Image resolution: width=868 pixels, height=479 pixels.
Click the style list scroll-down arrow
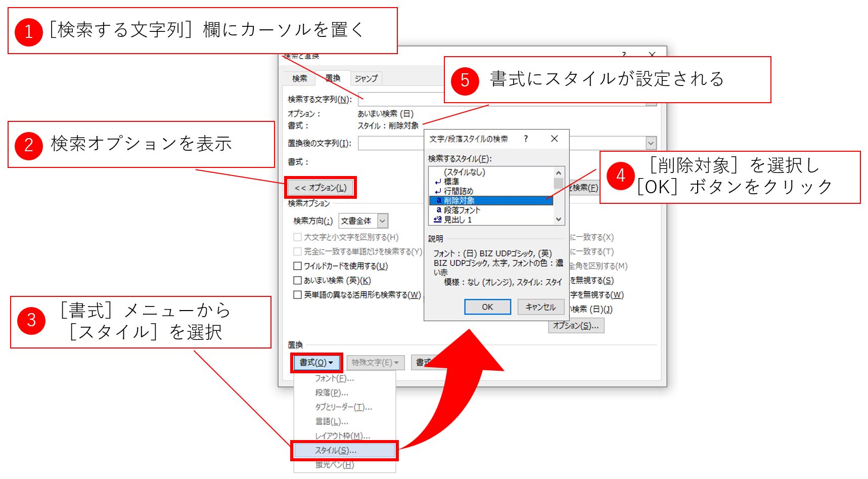pos(558,219)
